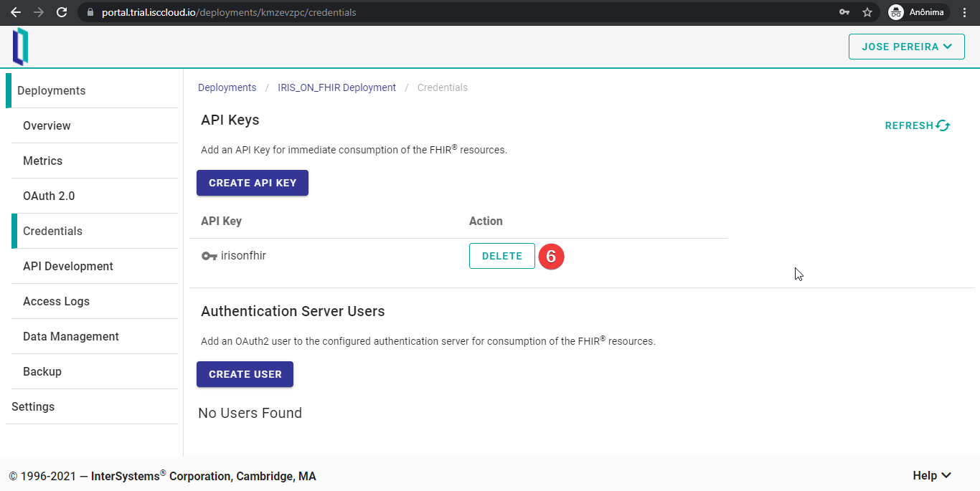Viewport: 980px width, 491px height.
Task: Click the Credentials breadcrumb text
Action: [x=443, y=87]
